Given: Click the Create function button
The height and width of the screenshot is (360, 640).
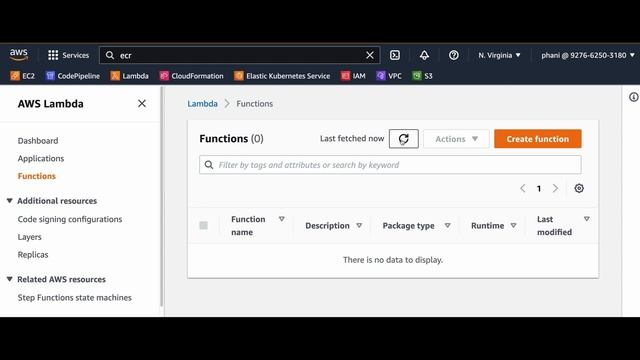Looking at the screenshot, I should coord(538,139).
